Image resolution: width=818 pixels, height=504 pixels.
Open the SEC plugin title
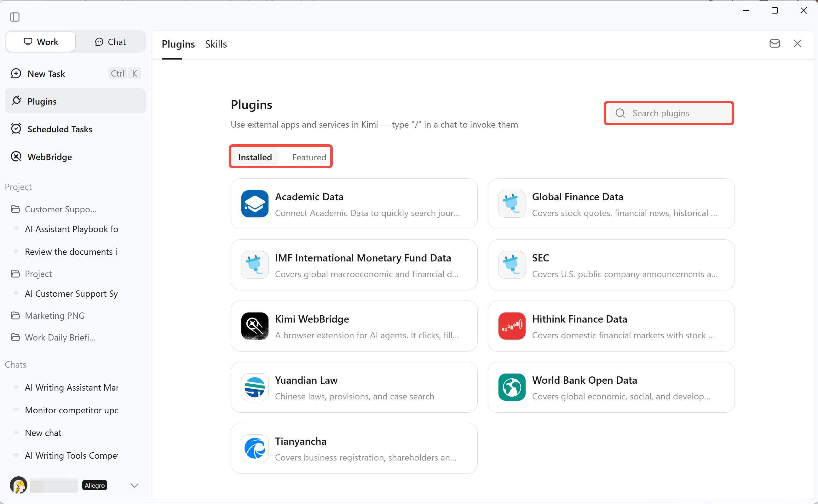[x=541, y=258]
